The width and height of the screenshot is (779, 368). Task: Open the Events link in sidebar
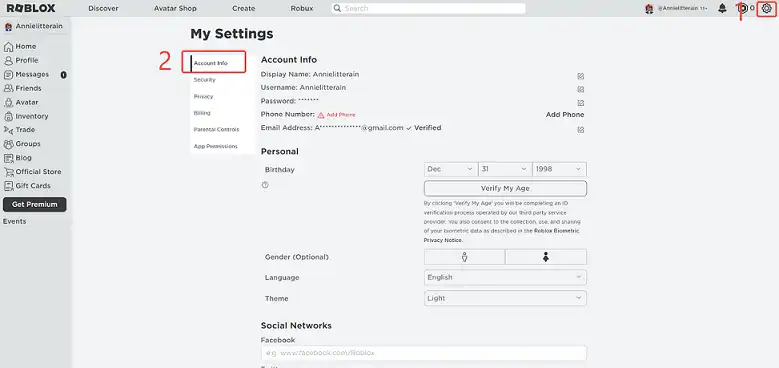click(x=14, y=221)
